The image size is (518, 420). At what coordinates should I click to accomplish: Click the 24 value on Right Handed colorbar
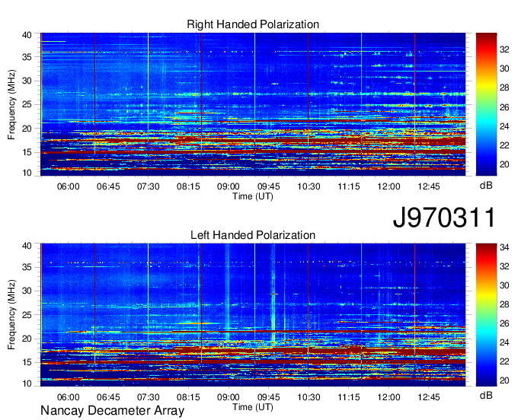pos(504,126)
